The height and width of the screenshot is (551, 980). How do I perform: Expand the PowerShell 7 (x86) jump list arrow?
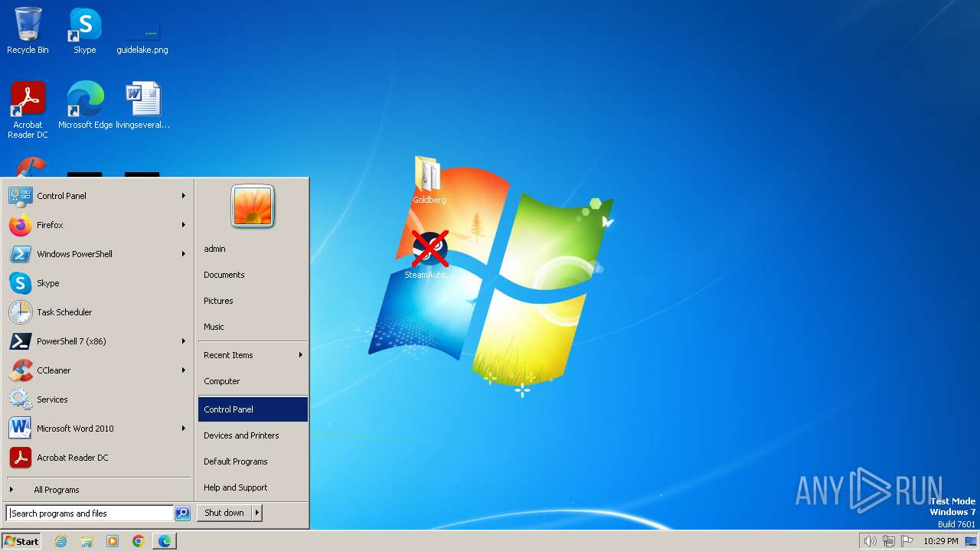[184, 341]
